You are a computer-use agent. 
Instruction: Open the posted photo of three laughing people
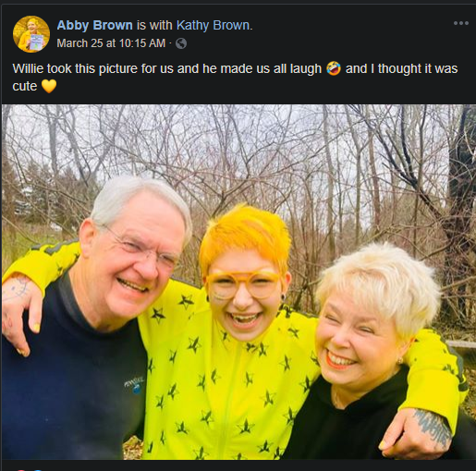(238, 282)
